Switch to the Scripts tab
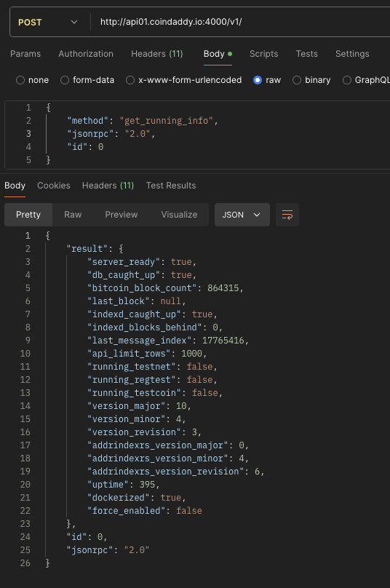 (x=264, y=54)
